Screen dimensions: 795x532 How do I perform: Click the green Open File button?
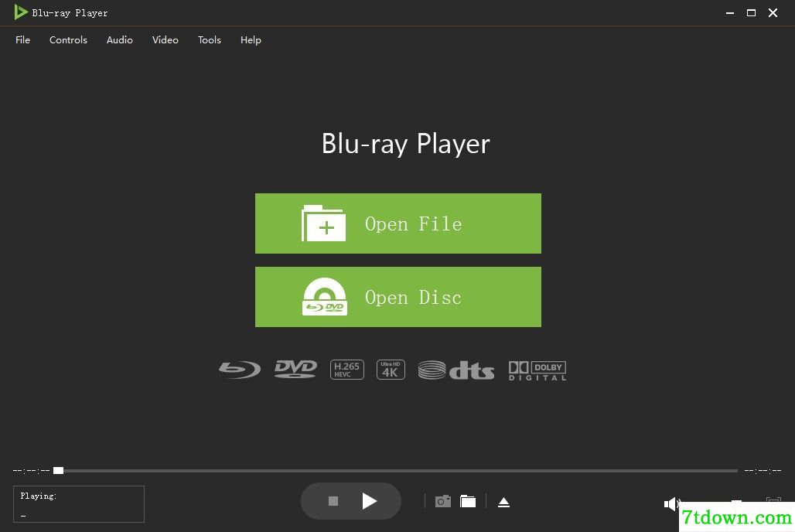[398, 223]
